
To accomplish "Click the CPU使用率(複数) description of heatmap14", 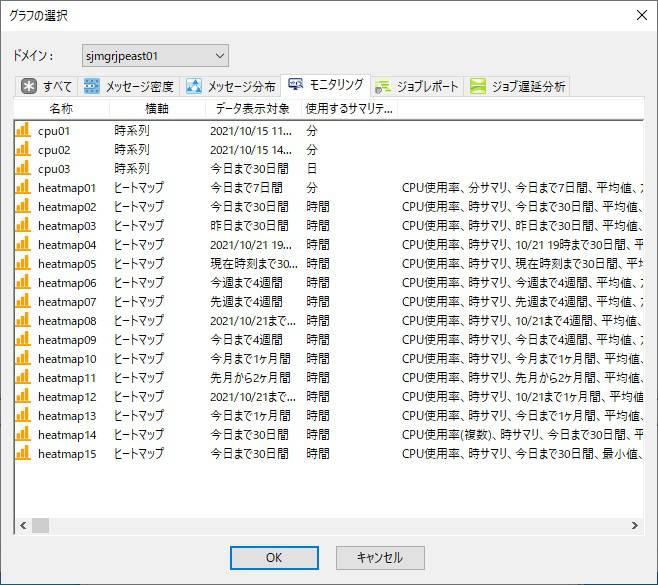I will click(x=522, y=434).
